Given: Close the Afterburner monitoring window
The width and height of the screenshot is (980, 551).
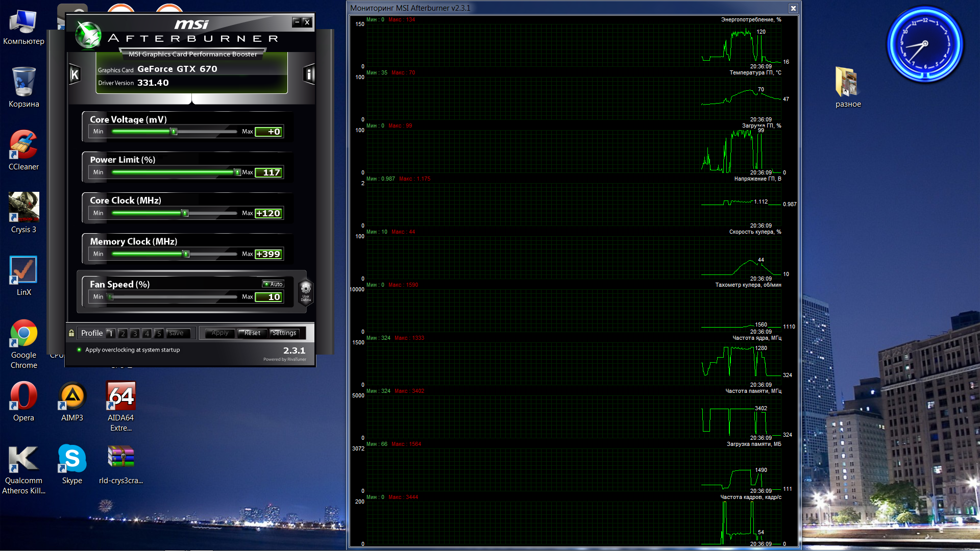Looking at the screenshot, I should point(793,8).
